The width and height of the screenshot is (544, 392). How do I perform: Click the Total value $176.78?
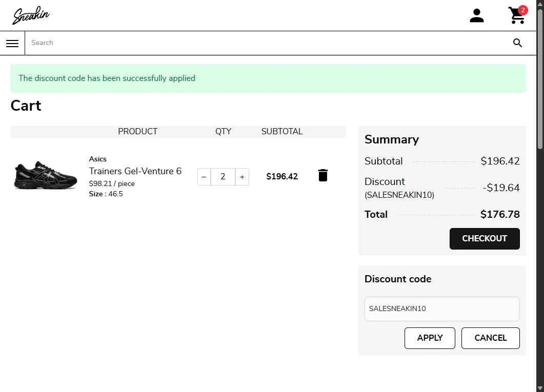pos(500,215)
